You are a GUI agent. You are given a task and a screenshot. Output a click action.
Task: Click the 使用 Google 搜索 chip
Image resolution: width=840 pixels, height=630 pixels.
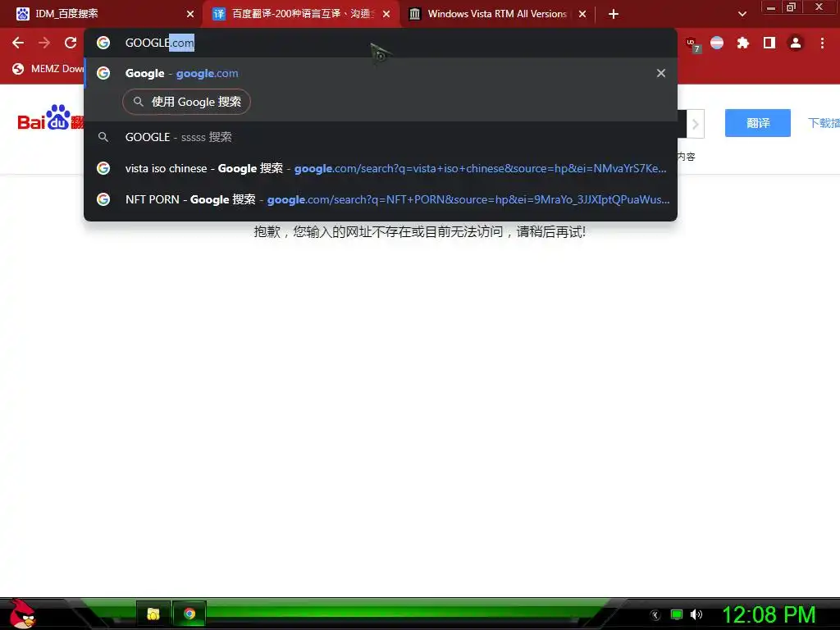coord(186,102)
